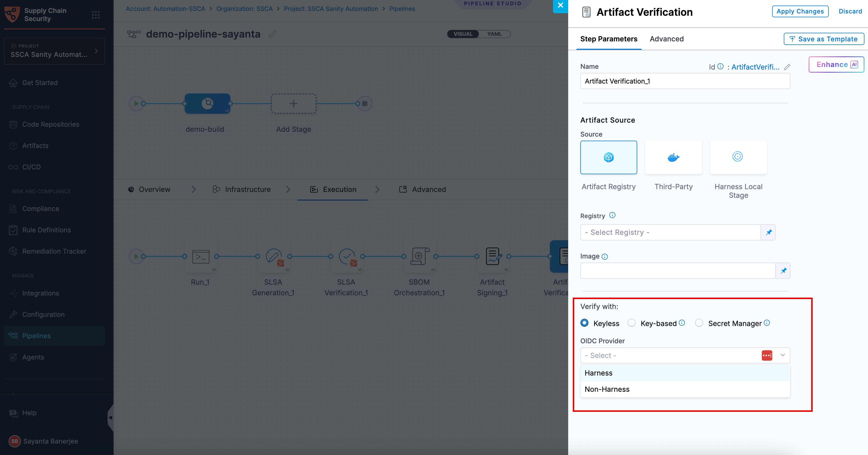Select the SLSA Verification_1 step icon
The image size is (868, 455).
(347, 257)
